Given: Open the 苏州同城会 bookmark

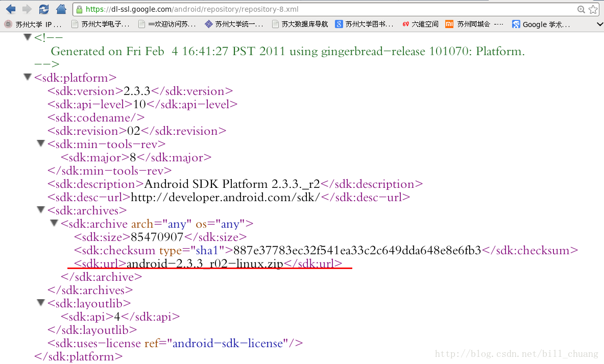Looking at the screenshot, I should tap(474, 25).
